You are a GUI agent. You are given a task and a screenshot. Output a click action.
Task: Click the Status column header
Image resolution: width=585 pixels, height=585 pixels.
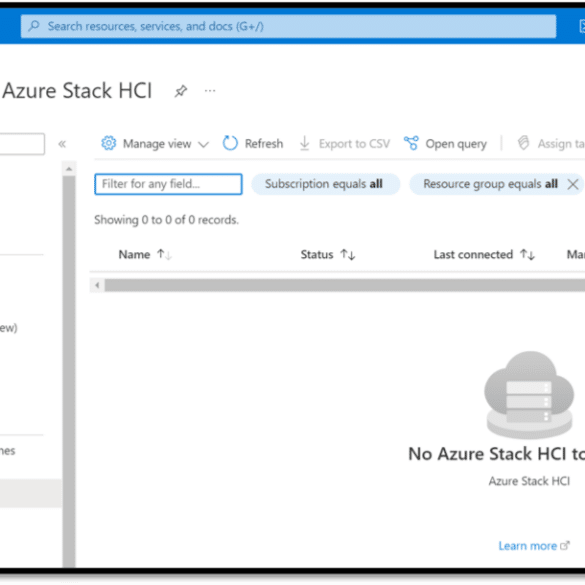(317, 254)
